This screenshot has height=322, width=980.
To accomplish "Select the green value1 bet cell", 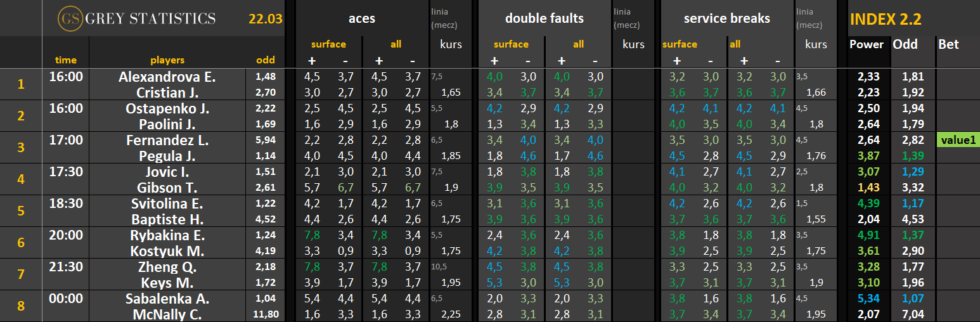I will [x=958, y=140].
